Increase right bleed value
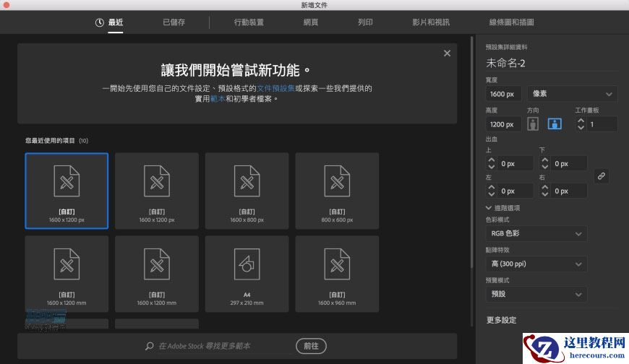Viewport: 629px width, 364px height. tap(544, 187)
